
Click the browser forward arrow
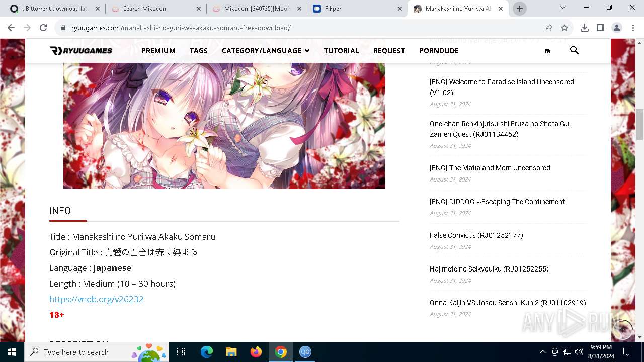[x=27, y=28]
